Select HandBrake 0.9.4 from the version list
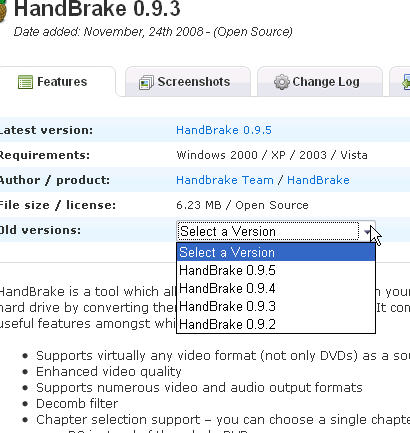 point(276,288)
